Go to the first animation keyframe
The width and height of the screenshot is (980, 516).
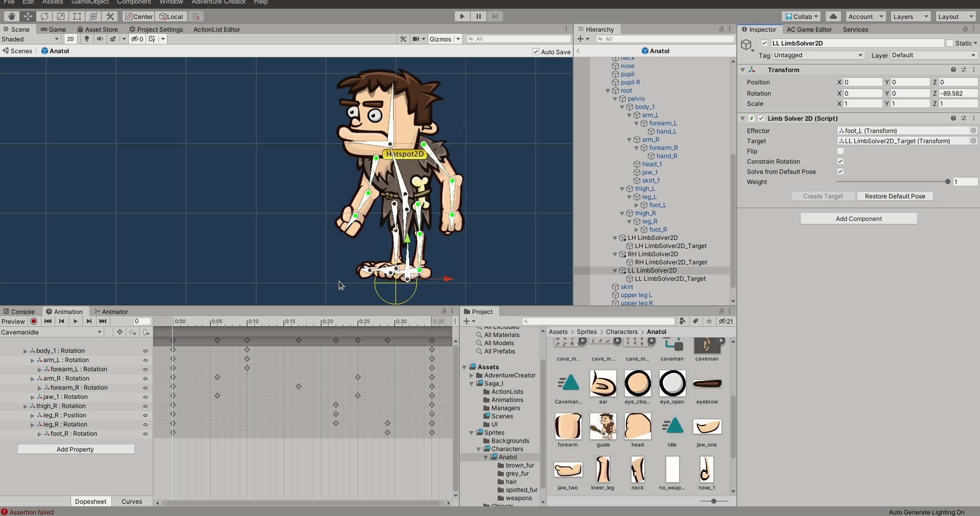[48, 321]
